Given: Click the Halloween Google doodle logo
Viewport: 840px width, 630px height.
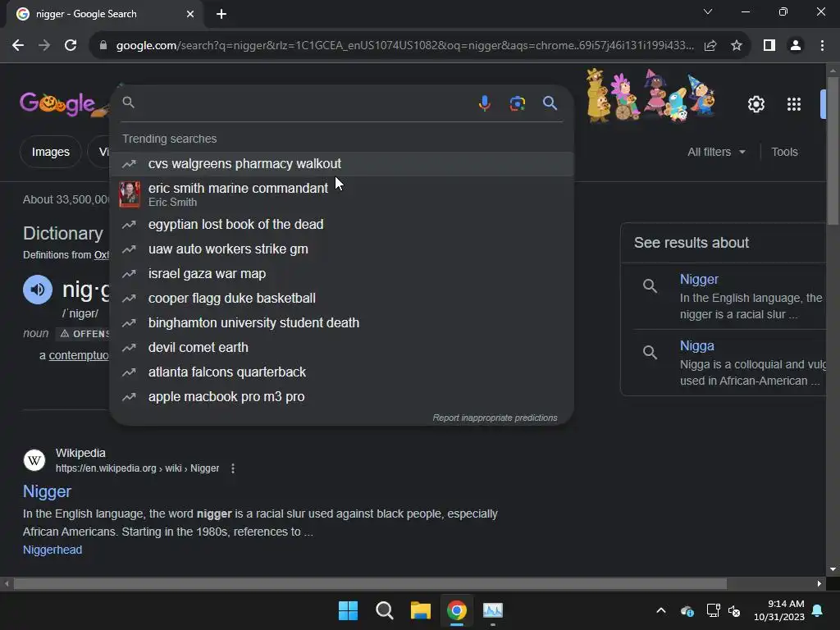Looking at the screenshot, I should pos(64,104).
